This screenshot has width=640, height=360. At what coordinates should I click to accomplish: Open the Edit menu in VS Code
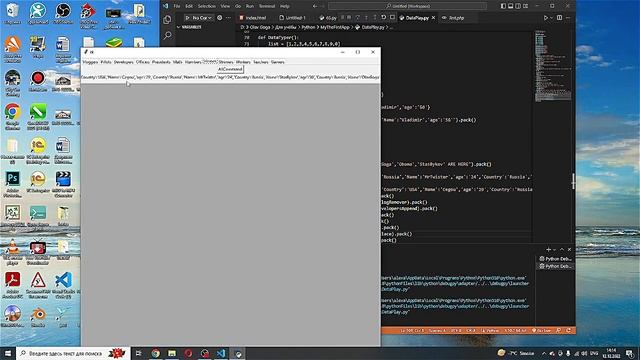pyautogui.click(x=189, y=6)
